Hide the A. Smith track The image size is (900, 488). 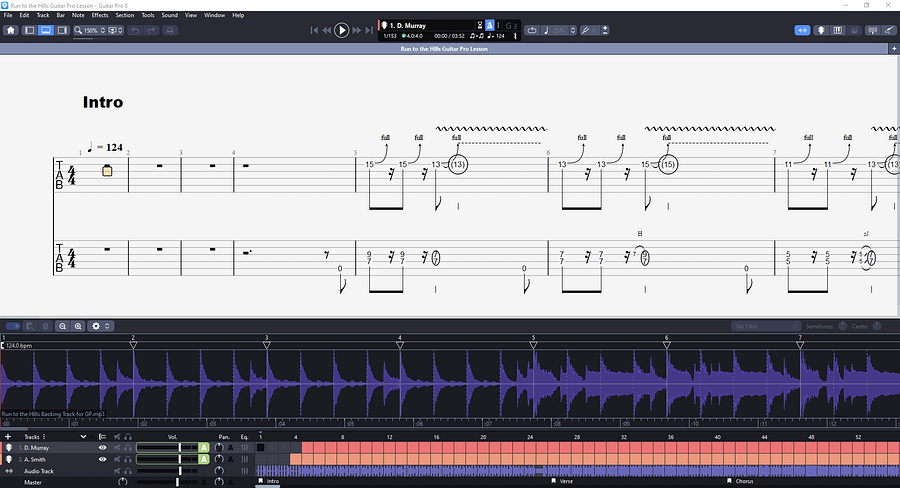click(x=102, y=459)
